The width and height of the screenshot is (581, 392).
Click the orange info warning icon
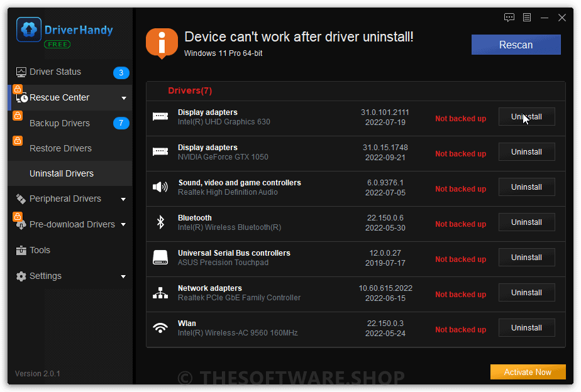coord(162,44)
